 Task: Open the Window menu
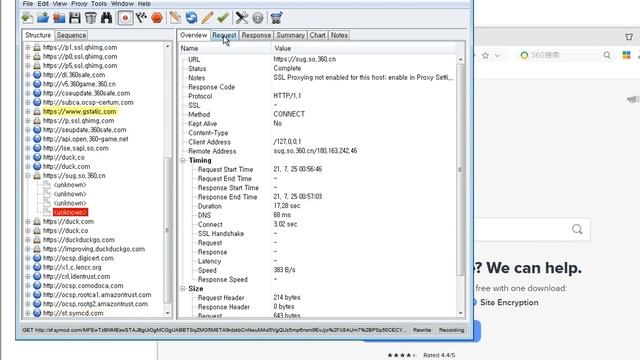[x=122, y=4]
